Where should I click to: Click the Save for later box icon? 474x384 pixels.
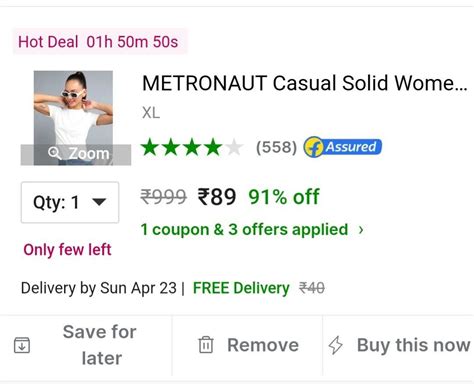coord(22,345)
